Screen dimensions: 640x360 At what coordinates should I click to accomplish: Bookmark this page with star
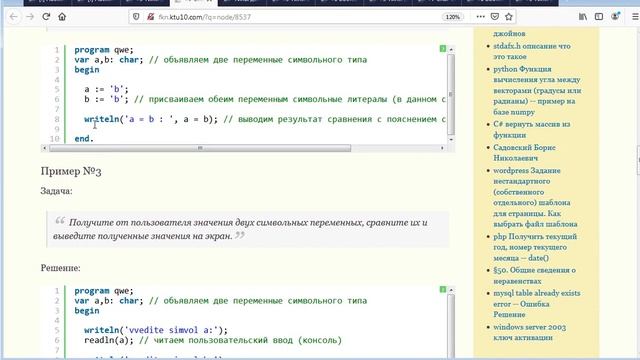tap(509, 17)
